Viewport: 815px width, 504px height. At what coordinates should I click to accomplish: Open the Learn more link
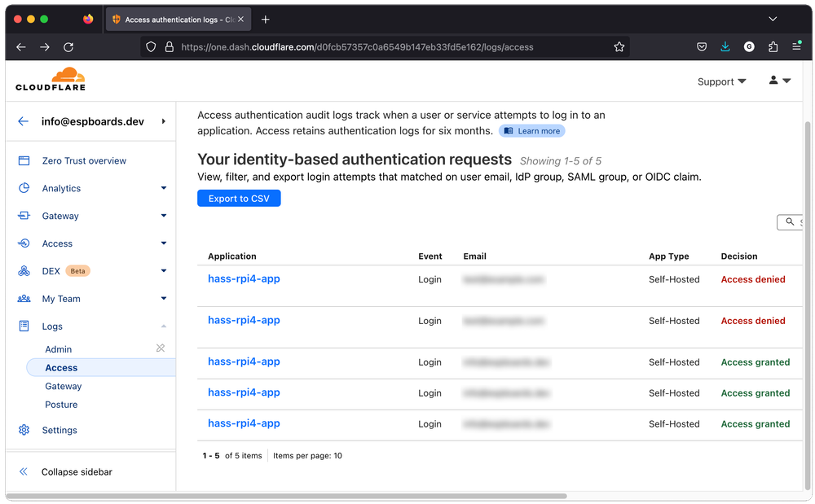(x=531, y=131)
